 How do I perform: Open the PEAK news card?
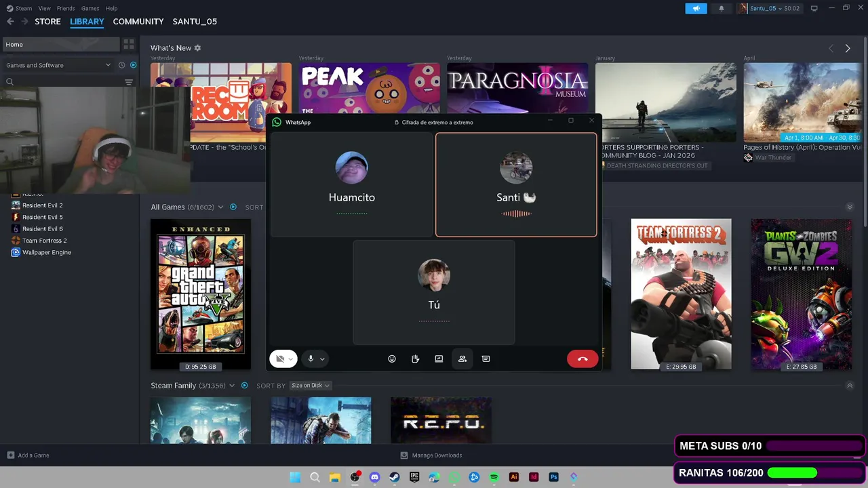click(369, 89)
